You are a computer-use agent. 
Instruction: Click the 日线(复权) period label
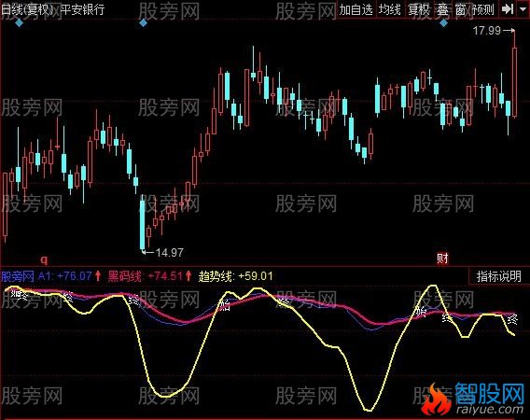[28, 9]
